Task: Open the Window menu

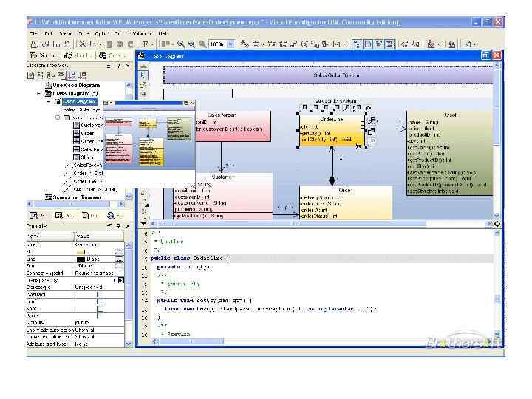Action: click(x=142, y=33)
